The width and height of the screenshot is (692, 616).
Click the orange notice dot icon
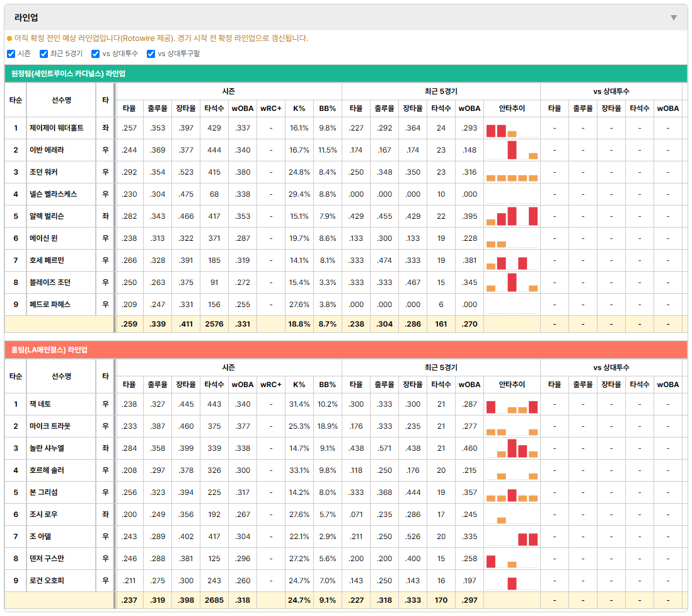coord(9,38)
